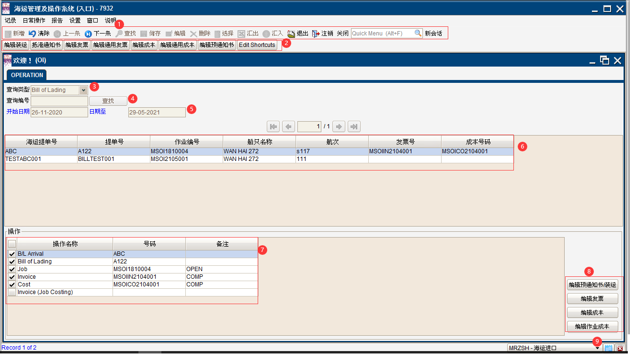
Task: Expand the 查询类型 Bill of Lading dropdown
Action: (83, 90)
